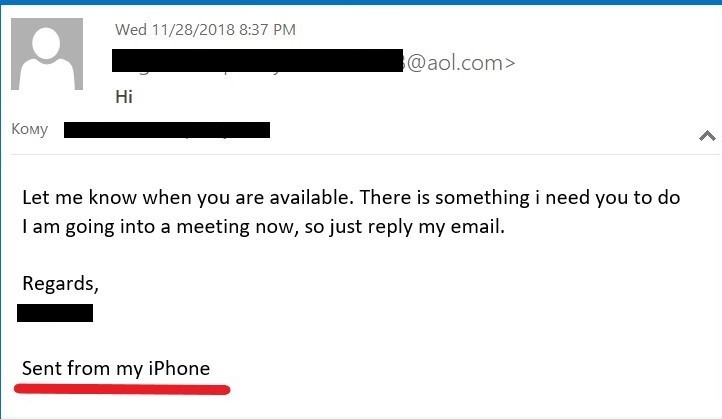The image size is (722, 419).
Task: Click the divider line below the header
Action: [x=365, y=155]
